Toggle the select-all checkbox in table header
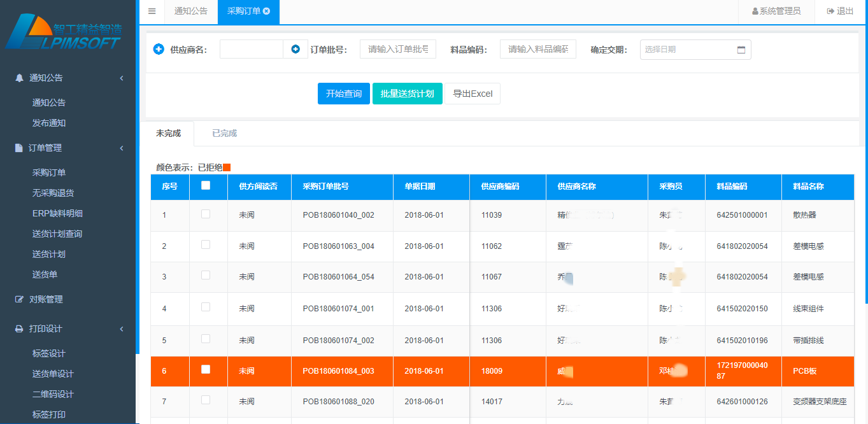 pyautogui.click(x=205, y=186)
